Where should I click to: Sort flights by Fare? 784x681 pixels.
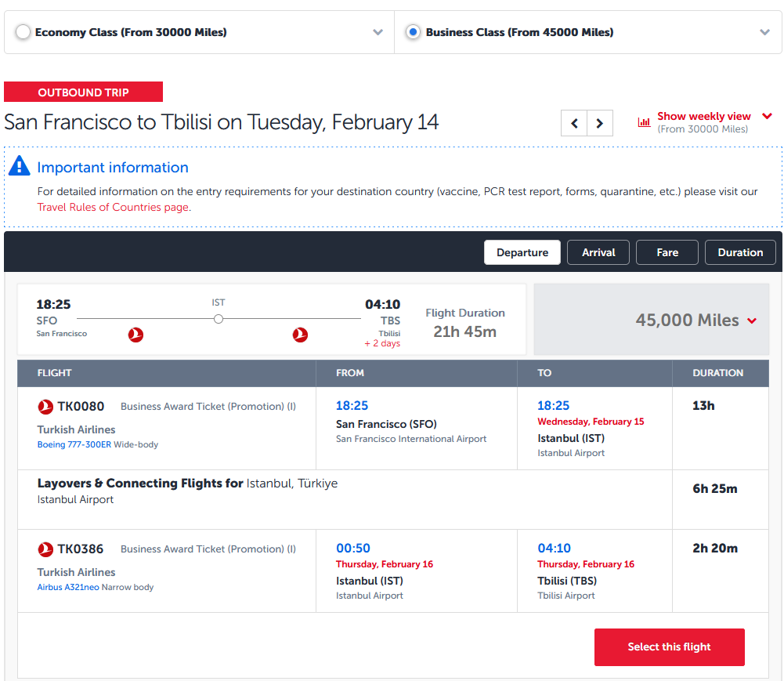(667, 252)
